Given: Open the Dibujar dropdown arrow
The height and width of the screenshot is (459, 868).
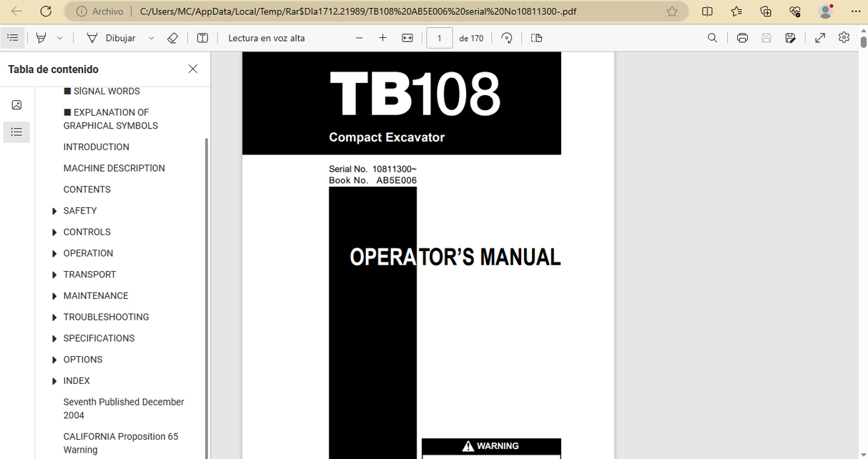Looking at the screenshot, I should [x=151, y=38].
